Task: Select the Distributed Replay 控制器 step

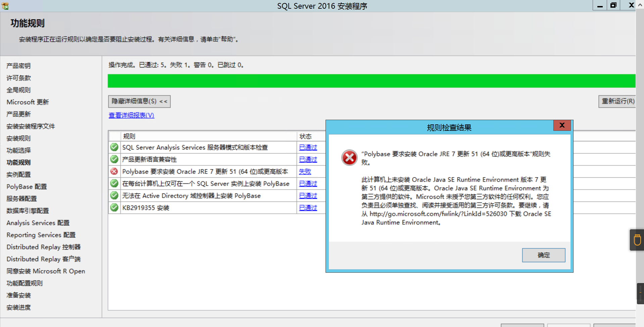Action: (x=44, y=247)
